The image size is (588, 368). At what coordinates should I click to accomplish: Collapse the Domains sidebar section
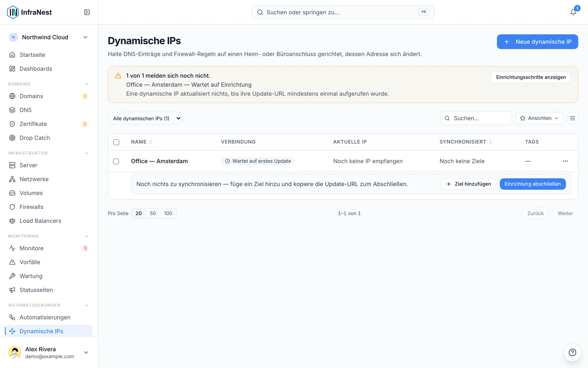87,84
